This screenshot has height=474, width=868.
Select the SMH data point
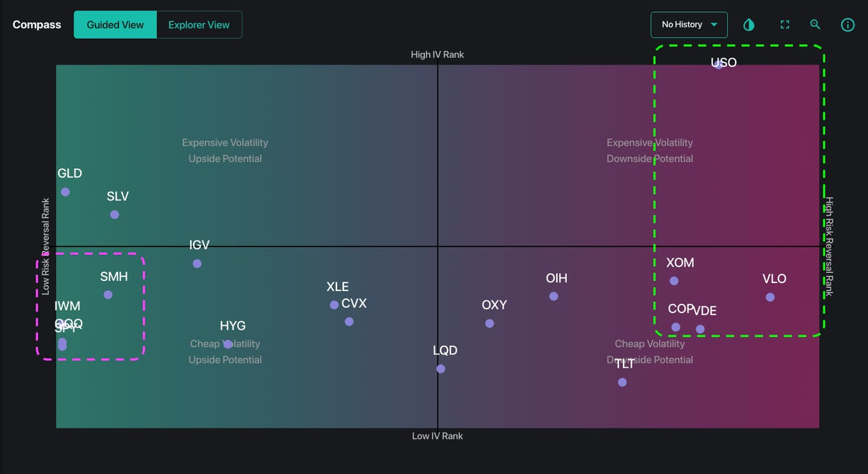(x=108, y=294)
